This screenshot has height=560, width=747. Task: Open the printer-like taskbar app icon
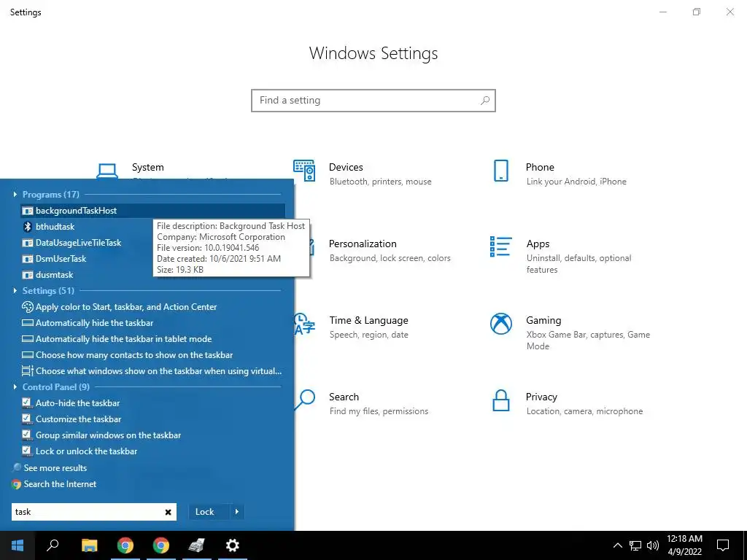pos(197,545)
